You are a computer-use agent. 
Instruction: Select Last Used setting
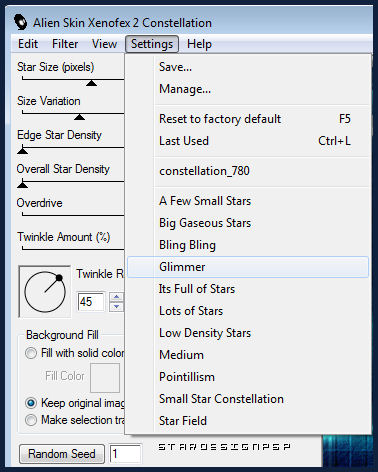[248, 141]
